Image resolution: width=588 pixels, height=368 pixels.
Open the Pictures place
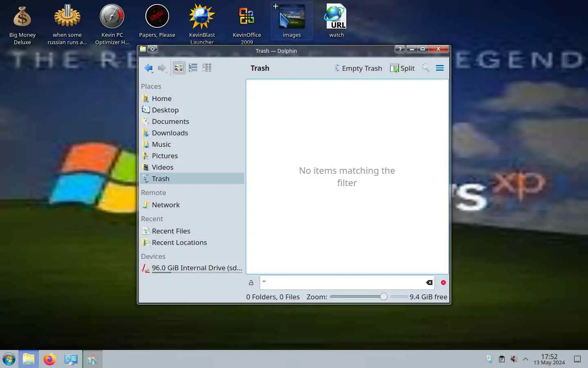(192, 156)
